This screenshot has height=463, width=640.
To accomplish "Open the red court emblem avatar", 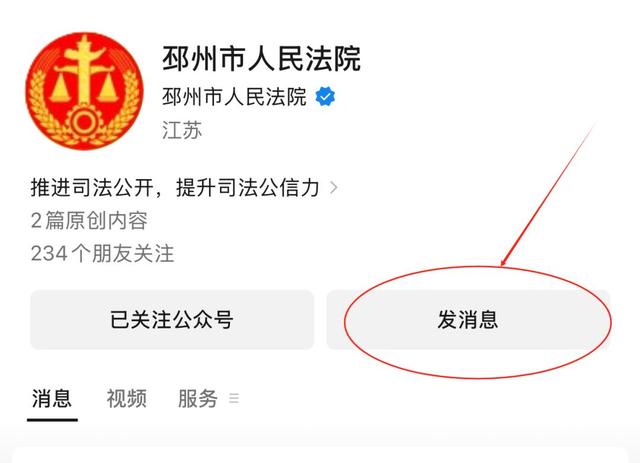I will [x=85, y=91].
